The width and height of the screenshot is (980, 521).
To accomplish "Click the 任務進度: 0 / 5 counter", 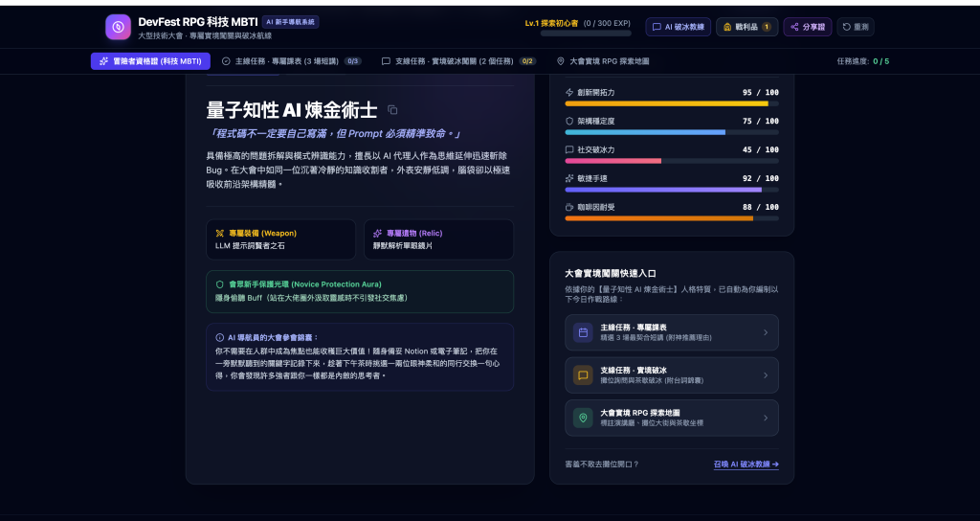I will [x=863, y=61].
